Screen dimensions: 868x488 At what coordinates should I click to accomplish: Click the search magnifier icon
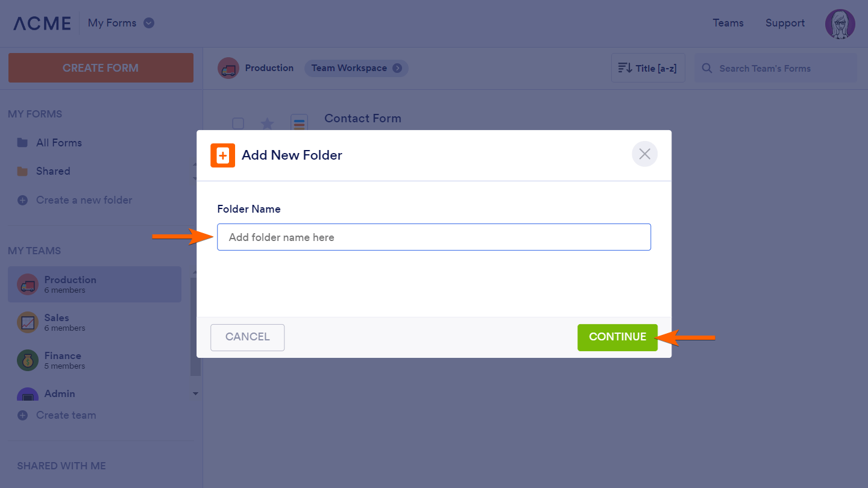[x=707, y=68]
